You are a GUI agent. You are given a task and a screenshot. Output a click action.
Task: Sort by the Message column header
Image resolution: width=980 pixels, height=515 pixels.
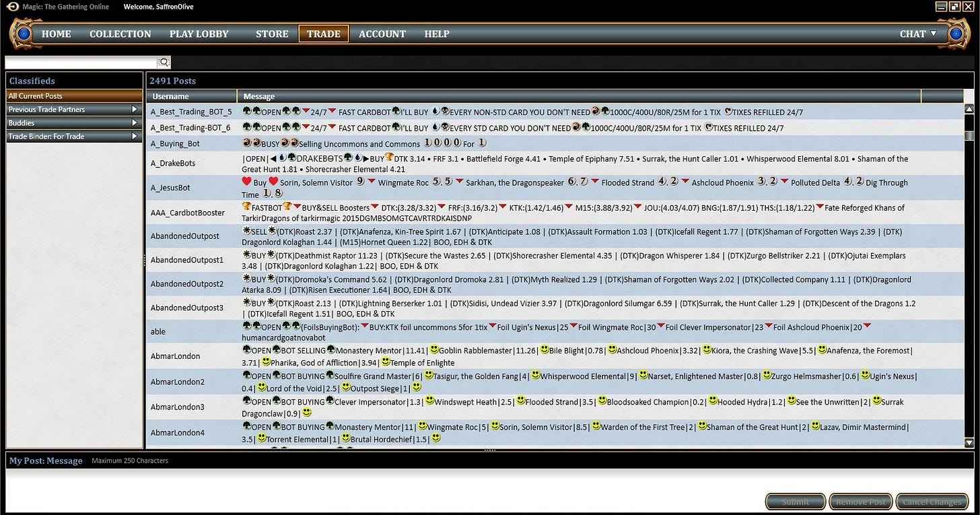click(x=579, y=96)
